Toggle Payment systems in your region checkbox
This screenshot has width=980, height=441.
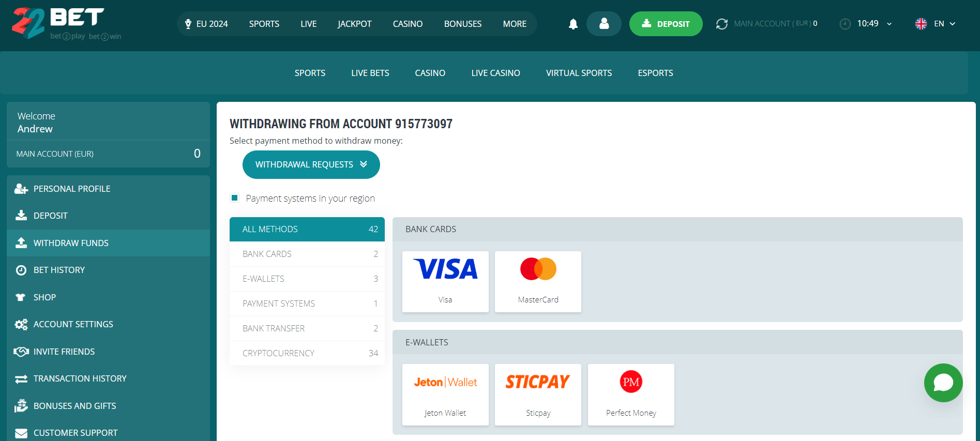pos(235,198)
